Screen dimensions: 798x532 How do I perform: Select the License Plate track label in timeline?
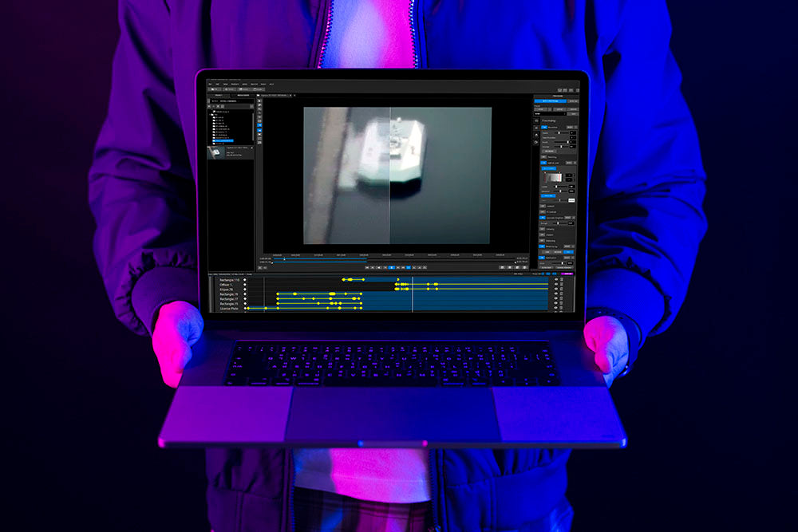(x=229, y=309)
